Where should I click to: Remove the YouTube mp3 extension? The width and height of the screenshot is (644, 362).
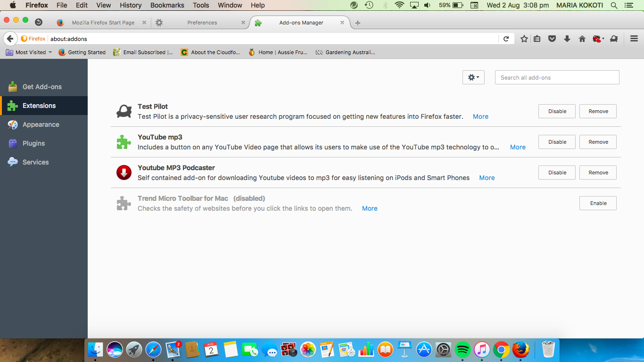(598, 142)
